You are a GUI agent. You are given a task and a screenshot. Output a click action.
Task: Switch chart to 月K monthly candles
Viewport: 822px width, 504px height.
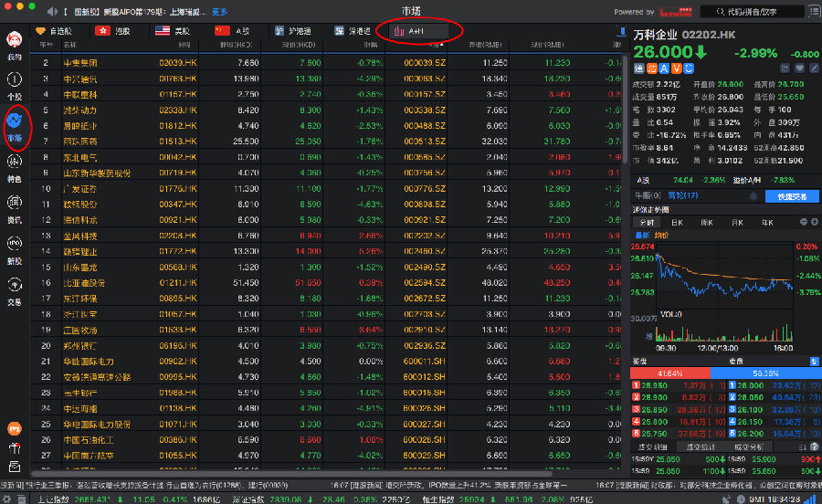pos(737,222)
